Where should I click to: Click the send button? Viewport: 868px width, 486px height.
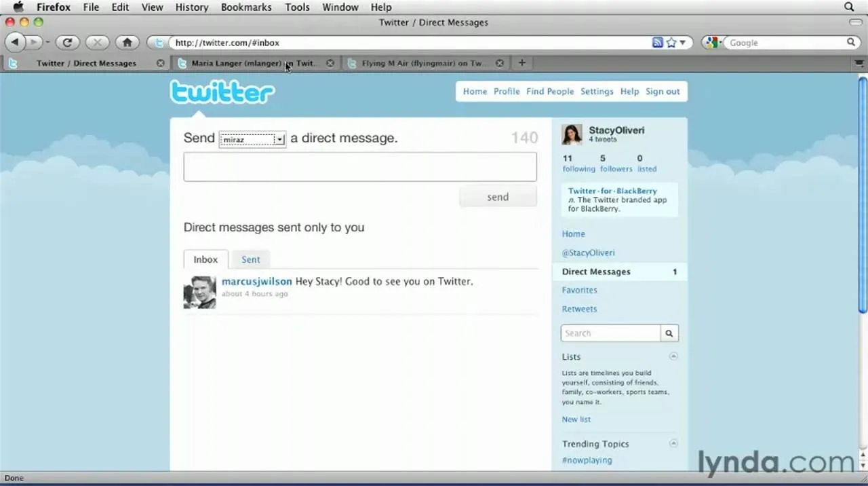(x=498, y=197)
